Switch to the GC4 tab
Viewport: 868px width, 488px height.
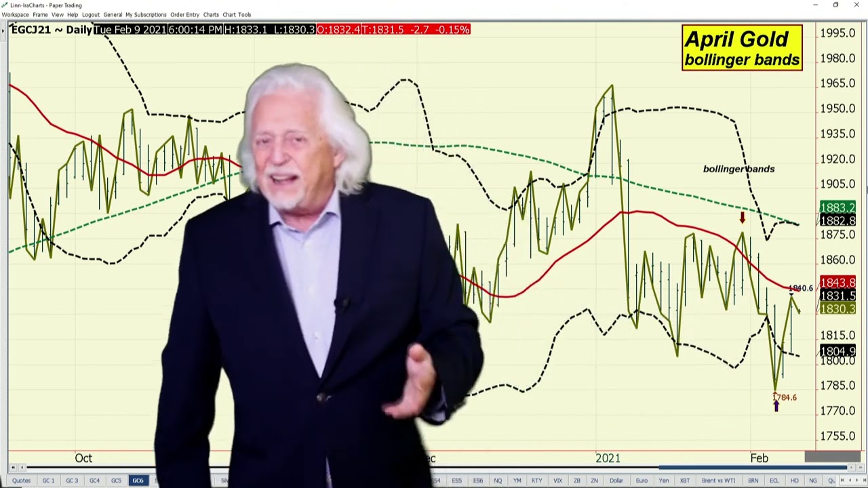pos(94,481)
